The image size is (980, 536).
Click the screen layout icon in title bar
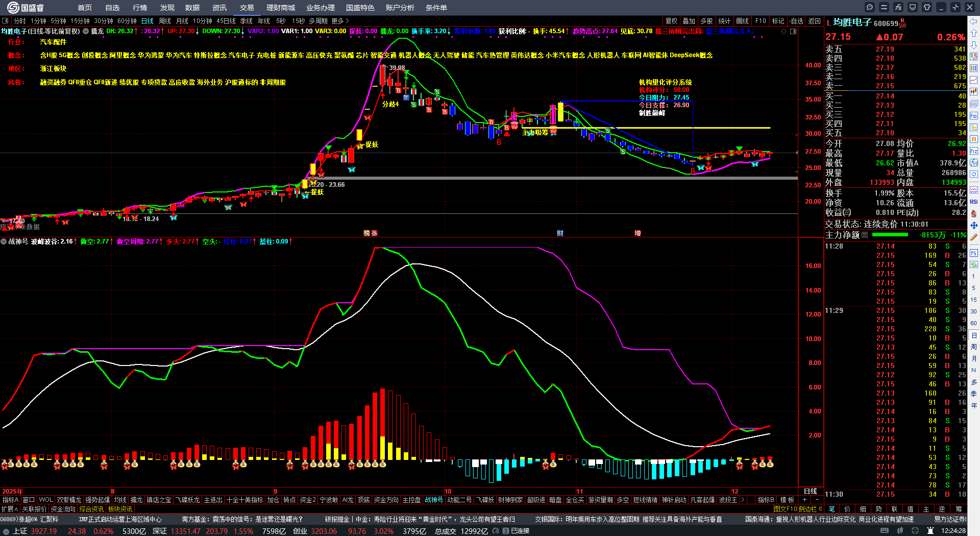(913, 7)
